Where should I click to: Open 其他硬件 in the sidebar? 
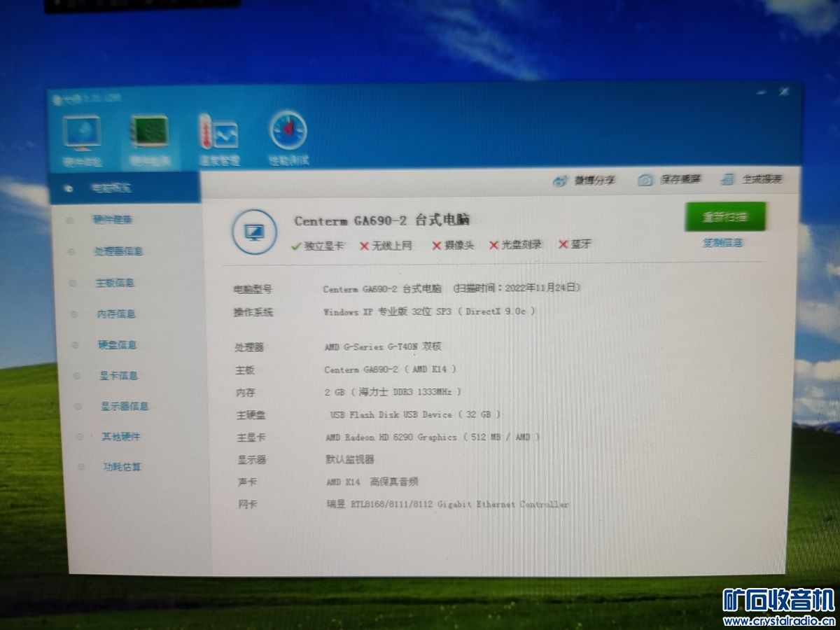pyautogui.click(x=121, y=436)
